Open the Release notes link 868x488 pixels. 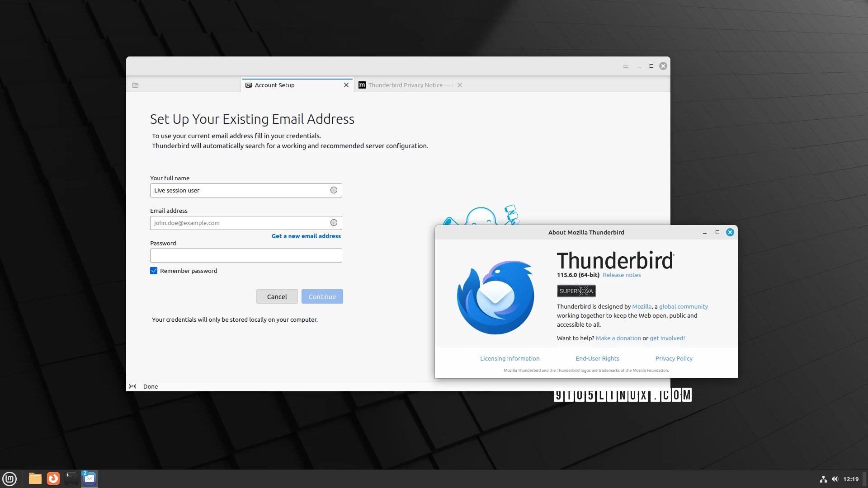click(621, 275)
